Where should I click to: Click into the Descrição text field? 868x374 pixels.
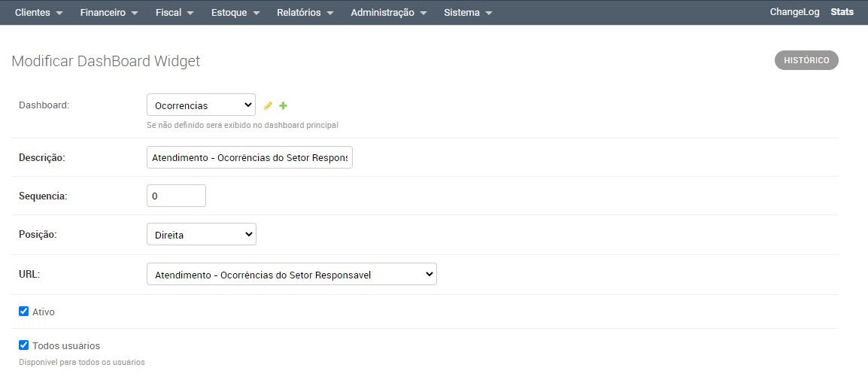tap(249, 158)
